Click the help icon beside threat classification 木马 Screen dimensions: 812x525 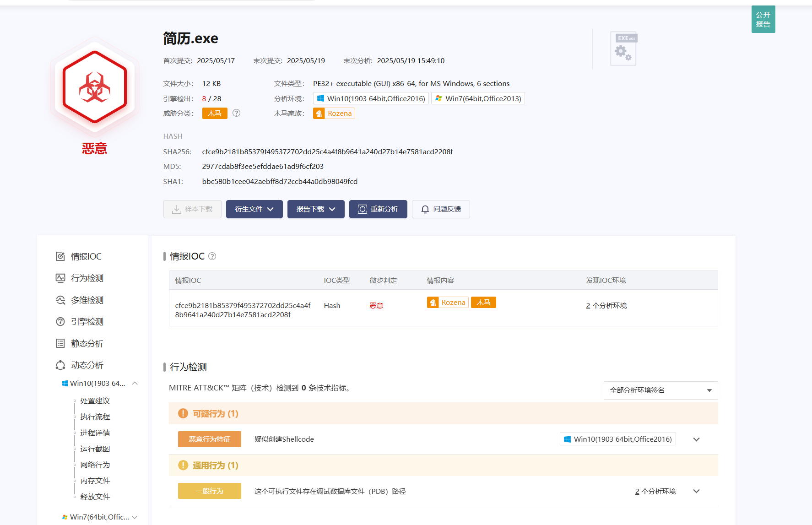click(x=236, y=113)
